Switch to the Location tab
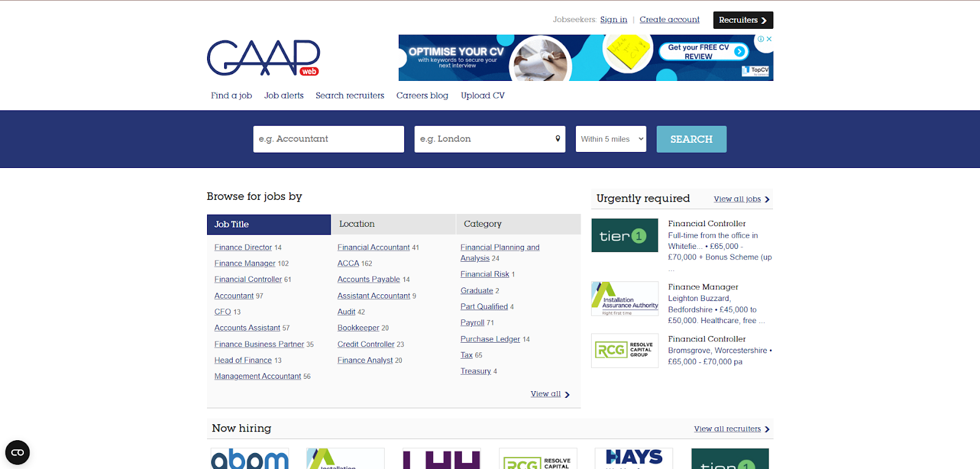This screenshot has height=469, width=980. (x=394, y=224)
